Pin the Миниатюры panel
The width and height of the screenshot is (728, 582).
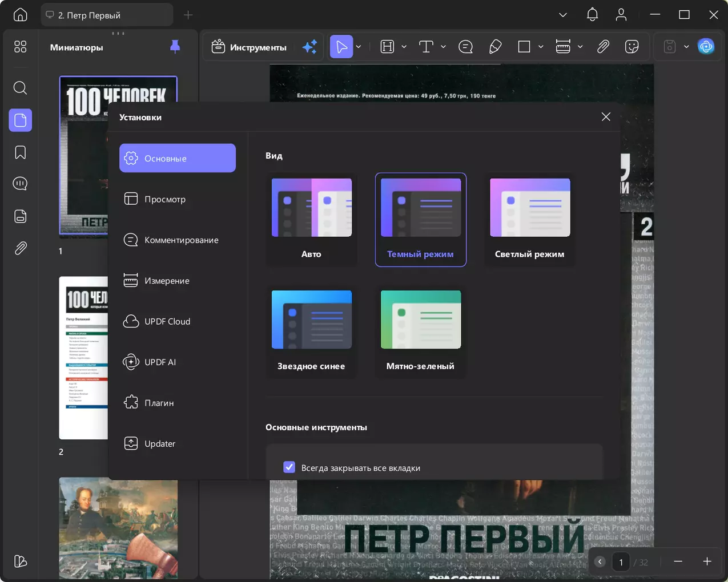pos(175,47)
